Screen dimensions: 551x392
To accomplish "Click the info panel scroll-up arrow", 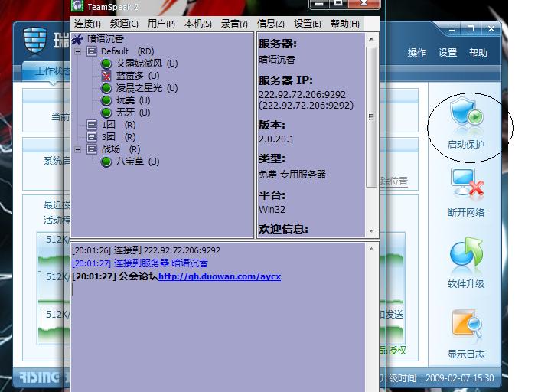I will coord(371,39).
